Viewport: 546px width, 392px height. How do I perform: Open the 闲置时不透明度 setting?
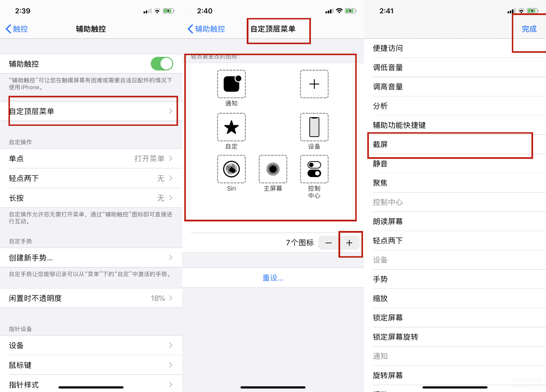tap(91, 298)
